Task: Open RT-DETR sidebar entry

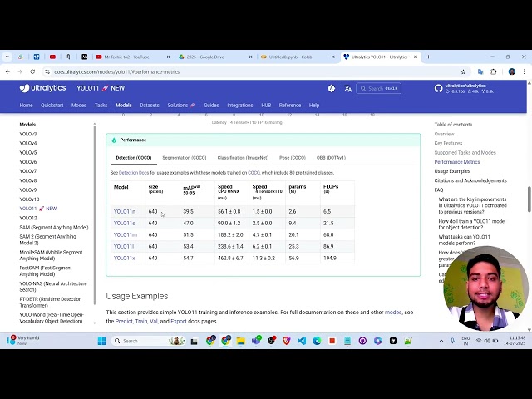Action: click(50, 302)
